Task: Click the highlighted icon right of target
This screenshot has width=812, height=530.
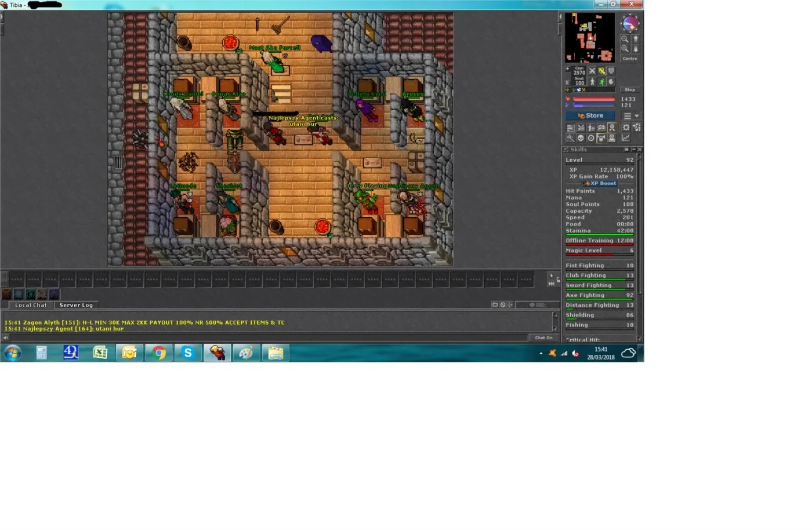Action: (601, 138)
